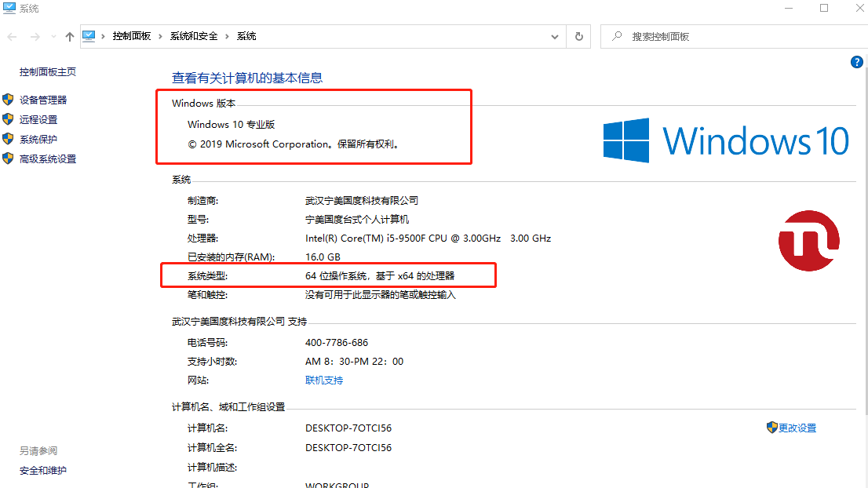
Task: Open 高级系统设置 from the sidebar
Action: [x=48, y=159]
